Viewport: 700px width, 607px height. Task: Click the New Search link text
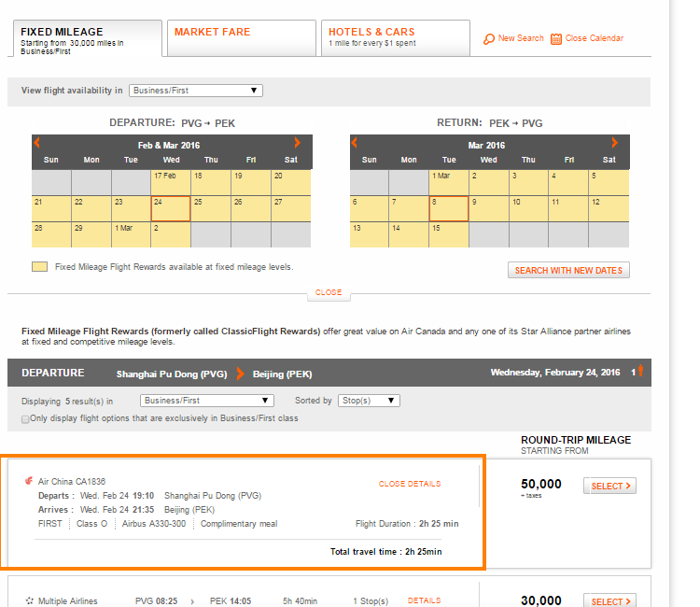(521, 38)
